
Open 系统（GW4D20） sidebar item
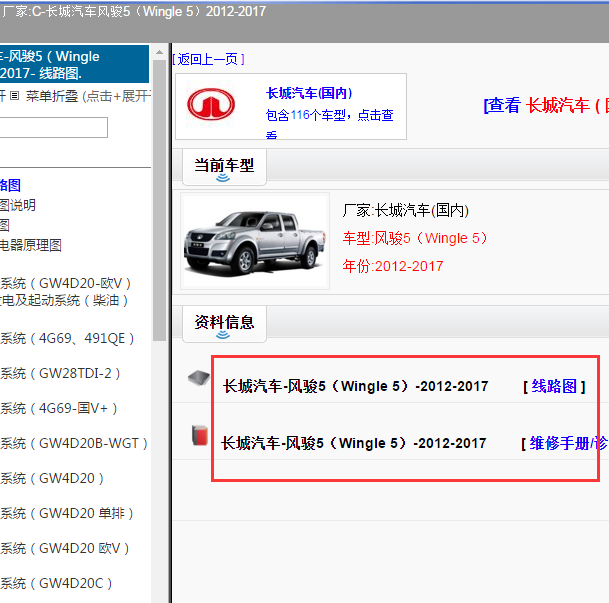pyautogui.click(x=52, y=478)
